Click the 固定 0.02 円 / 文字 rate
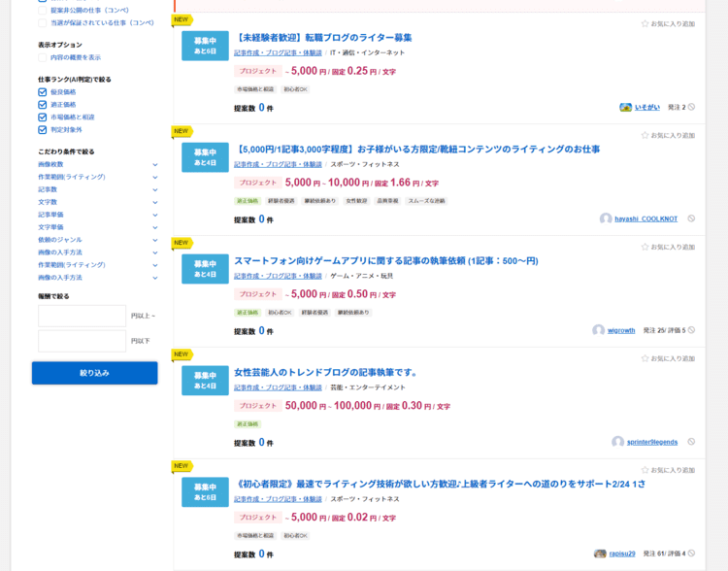Viewport: 728px width, 571px height. 364,518
